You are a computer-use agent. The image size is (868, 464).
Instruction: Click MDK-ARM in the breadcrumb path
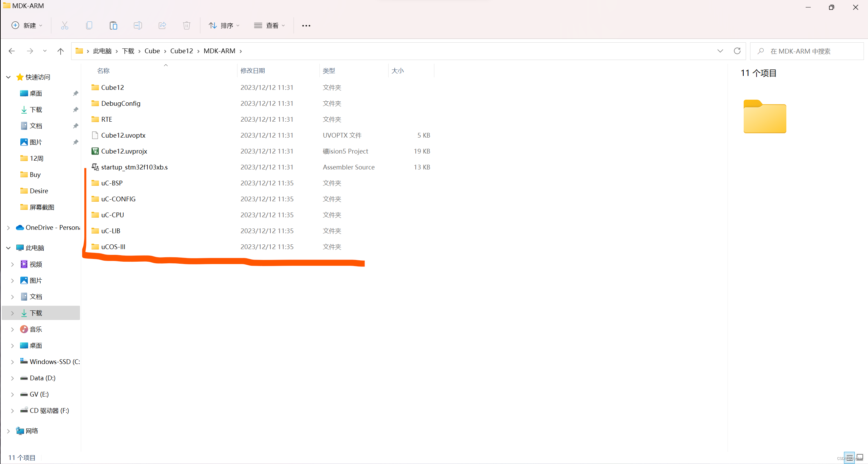[220, 51]
